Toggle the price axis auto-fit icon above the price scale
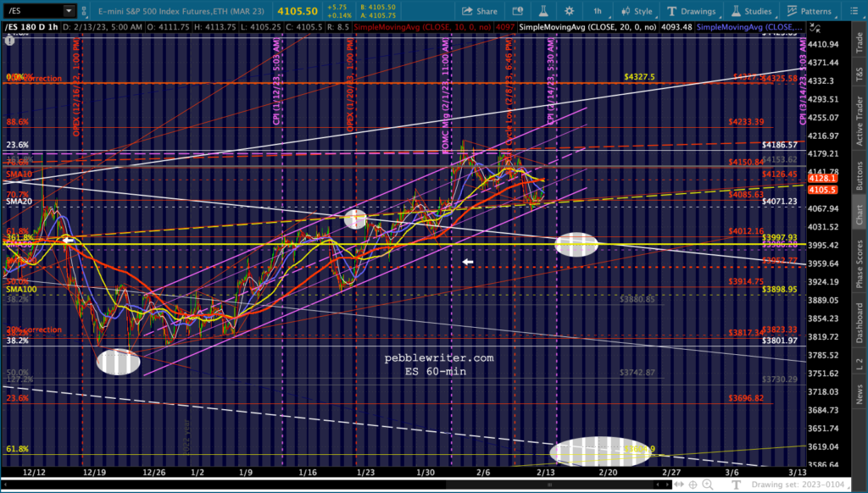868x493 pixels. tap(815, 27)
